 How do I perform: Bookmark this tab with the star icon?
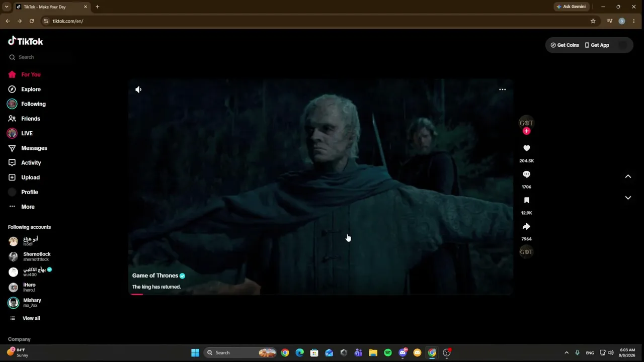pyautogui.click(x=593, y=21)
